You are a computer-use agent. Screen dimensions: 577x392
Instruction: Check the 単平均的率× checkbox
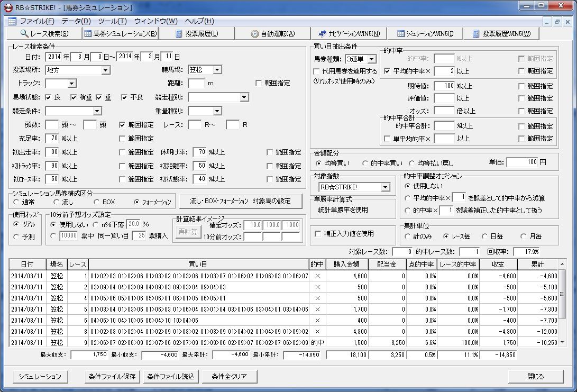click(387, 139)
